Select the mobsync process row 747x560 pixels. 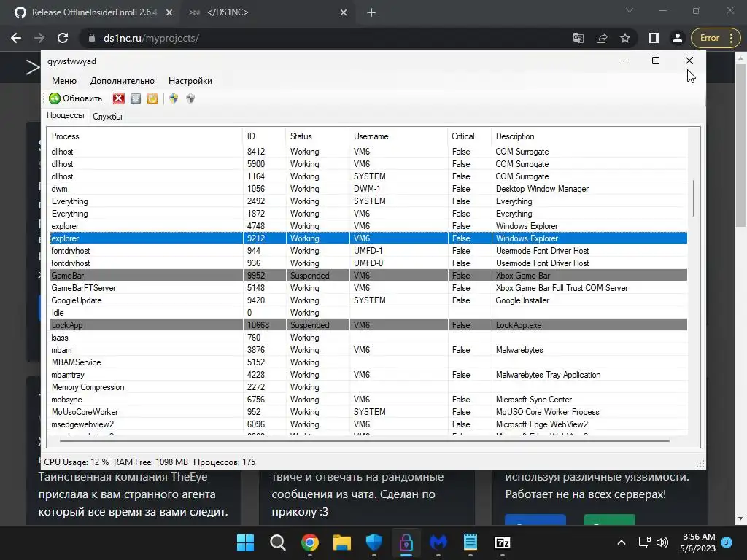[368, 399]
